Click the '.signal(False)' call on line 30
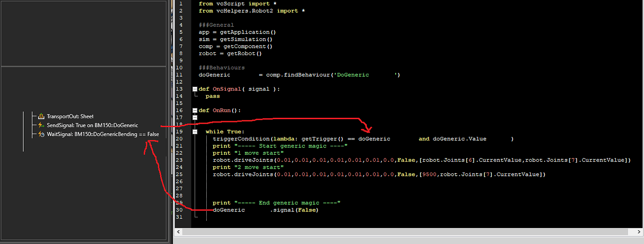The image size is (644, 244). coord(294,210)
